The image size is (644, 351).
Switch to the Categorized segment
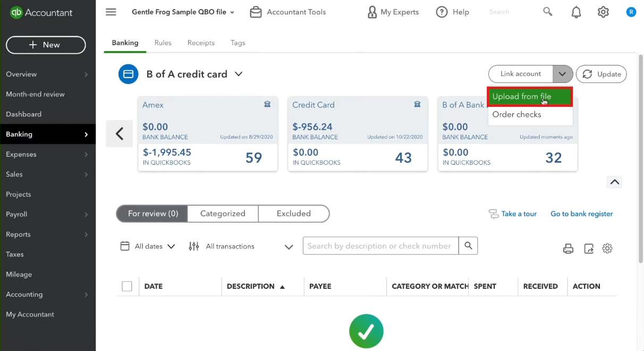pos(223,214)
